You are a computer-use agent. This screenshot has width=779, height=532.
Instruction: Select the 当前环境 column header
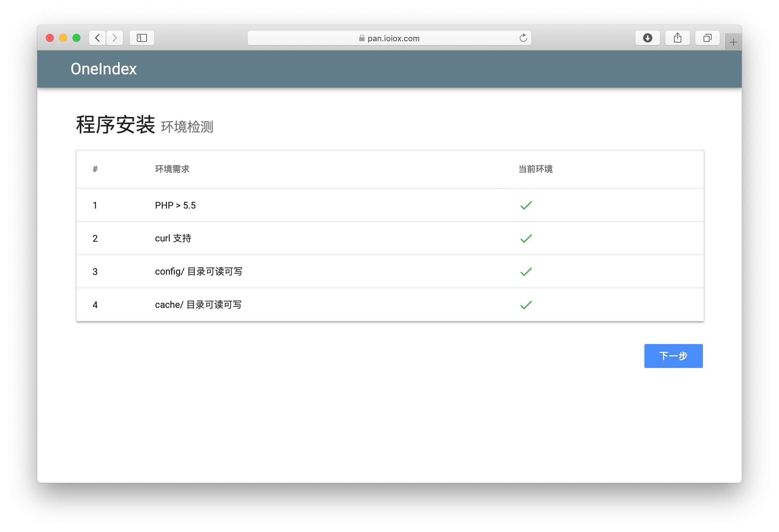(x=535, y=169)
